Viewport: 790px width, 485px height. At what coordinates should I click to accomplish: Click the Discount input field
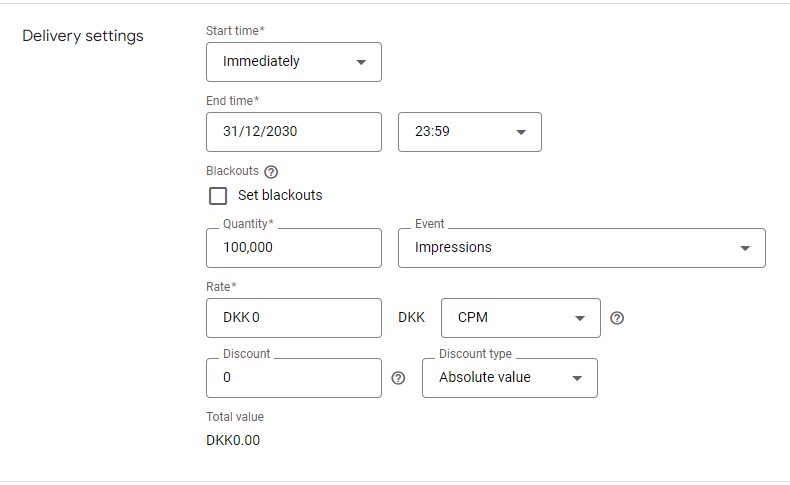(294, 378)
